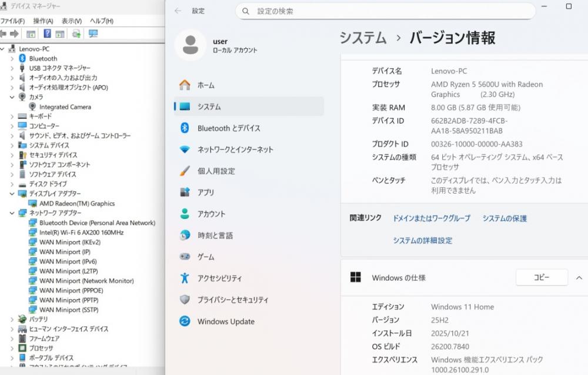Screen dimensions: 588x375
Task: Maximize the Settings window
Action: click(x=569, y=6)
